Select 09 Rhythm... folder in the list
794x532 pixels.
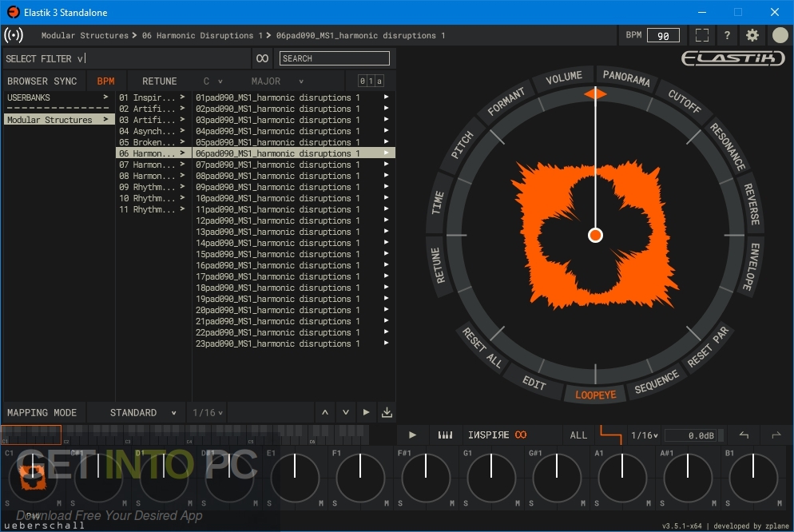[152, 187]
